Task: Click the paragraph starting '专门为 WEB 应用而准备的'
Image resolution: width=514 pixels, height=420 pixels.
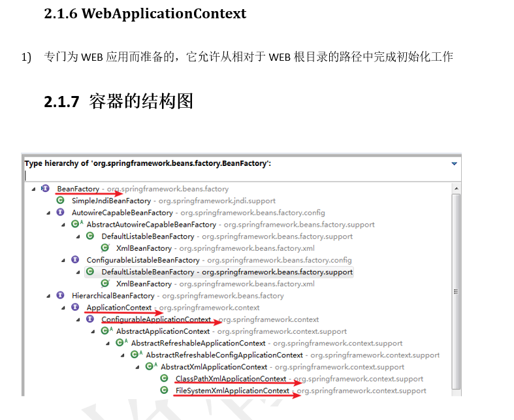Action: click(x=248, y=57)
